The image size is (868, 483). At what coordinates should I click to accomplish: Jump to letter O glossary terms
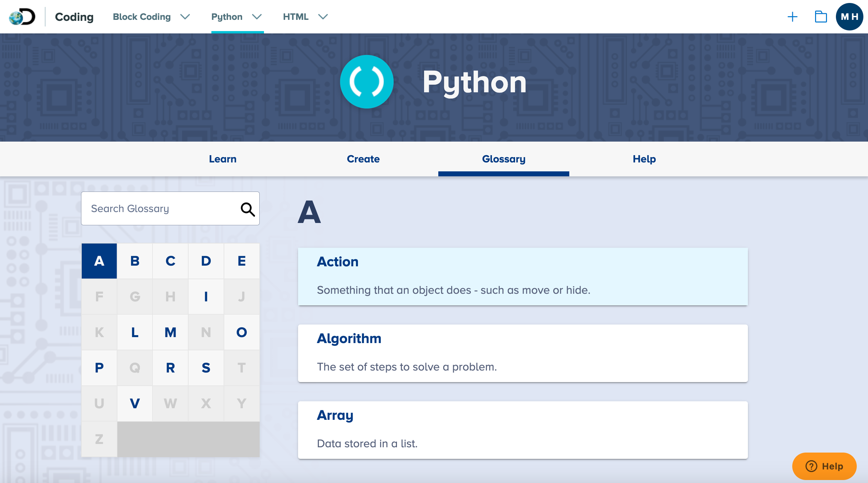(x=241, y=332)
